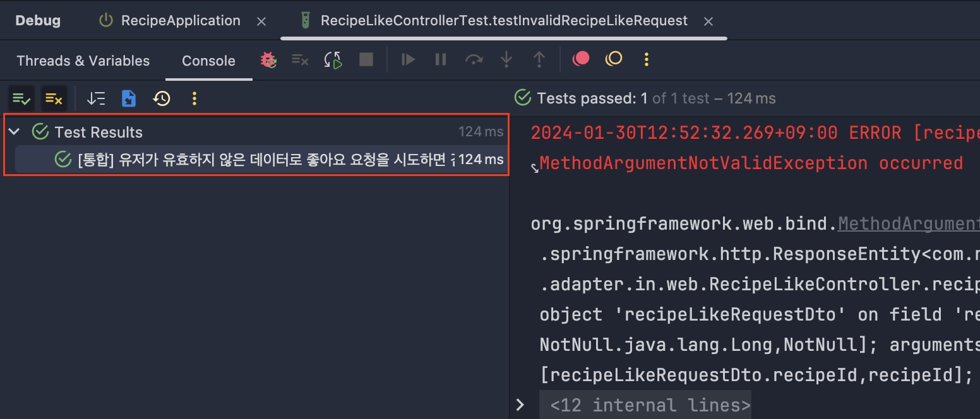Collapse the Test Results node
Image resolution: width=980 pixels, height=419 pixels.
point(14,132)
